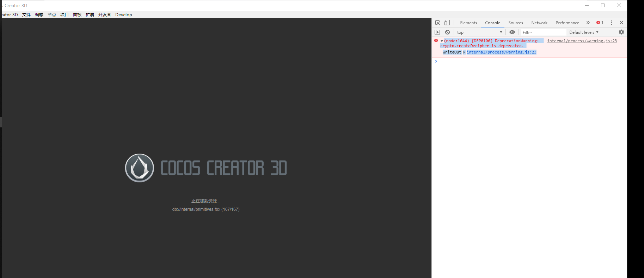This screenshot has height=278, width=644.
Task: Click the primitives.fbx (167/167) progress text
Action: click(x=206, y=209)
